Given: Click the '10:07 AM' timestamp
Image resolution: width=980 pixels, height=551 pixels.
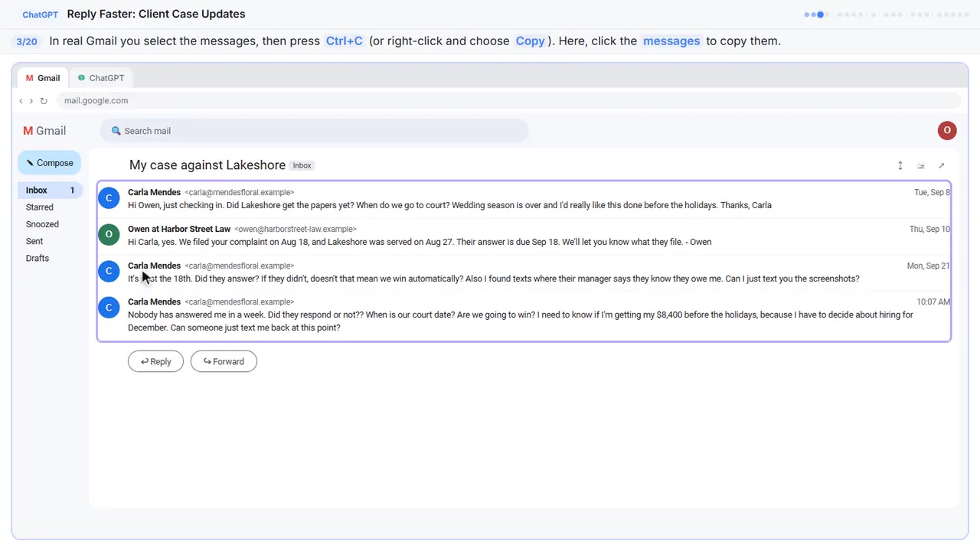Looking at the screenshot, I should 933,302.
